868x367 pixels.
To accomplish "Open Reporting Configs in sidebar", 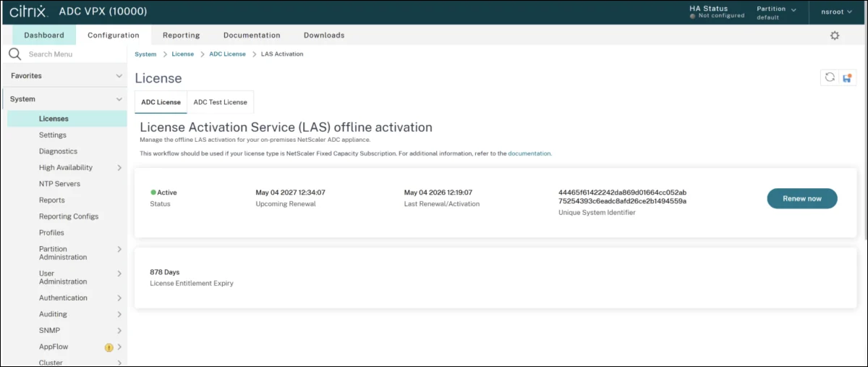I will [69, 216].
